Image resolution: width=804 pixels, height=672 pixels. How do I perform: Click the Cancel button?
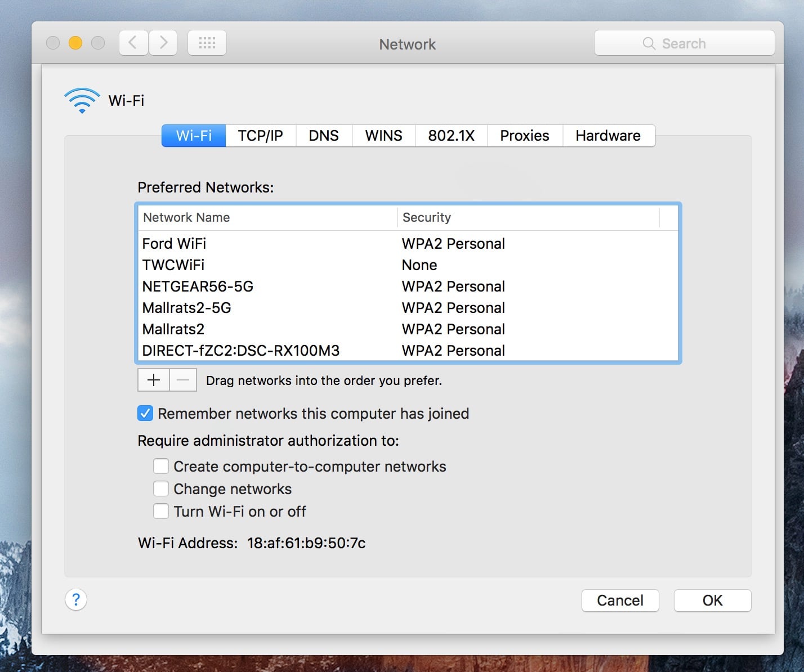coord(620,601)
